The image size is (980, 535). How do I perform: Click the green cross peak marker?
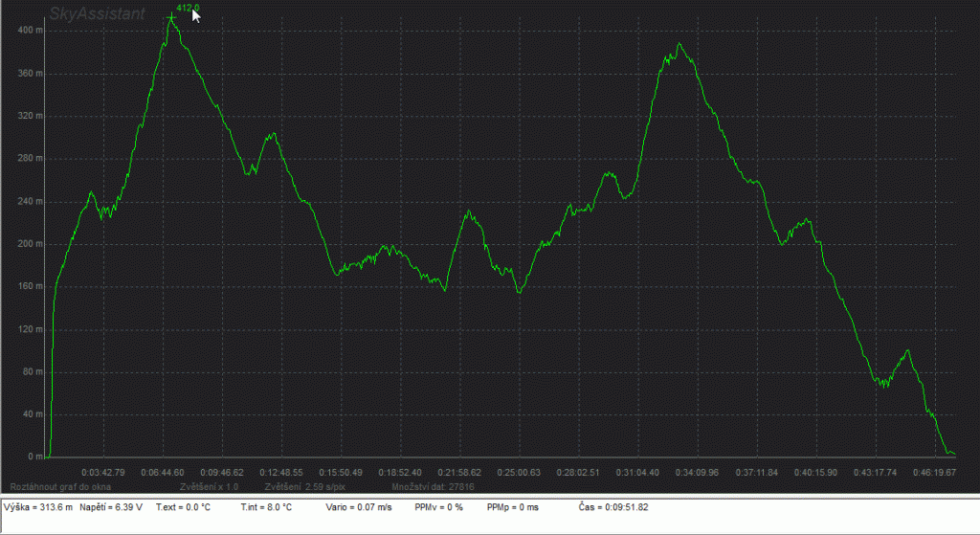coord(171,17)
